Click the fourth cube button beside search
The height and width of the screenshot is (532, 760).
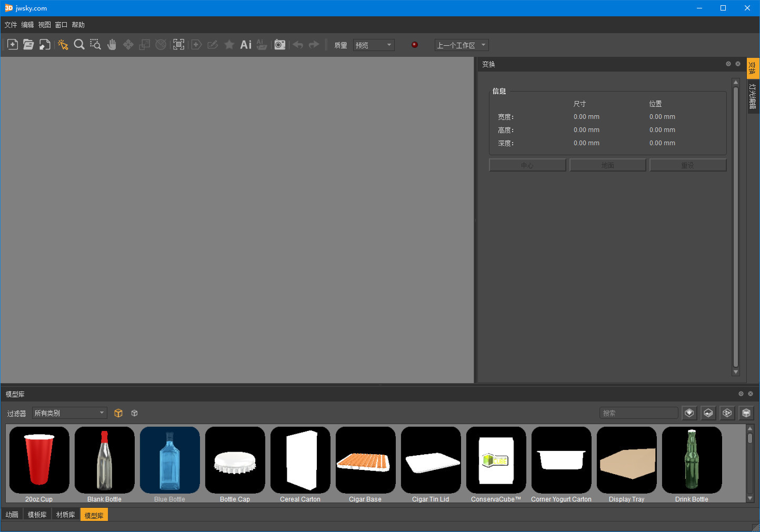746,413
